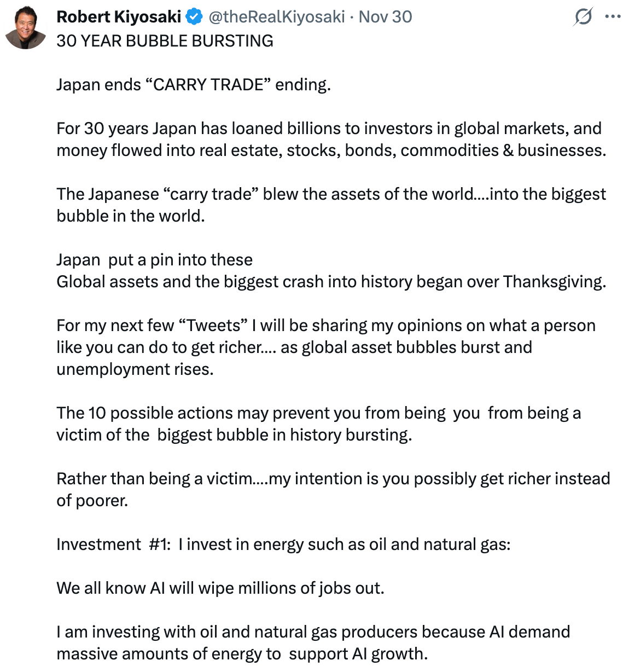Click the 'Japan put a pin into these' line
This screenshot has width=629, height=672.
coord(154,260)
